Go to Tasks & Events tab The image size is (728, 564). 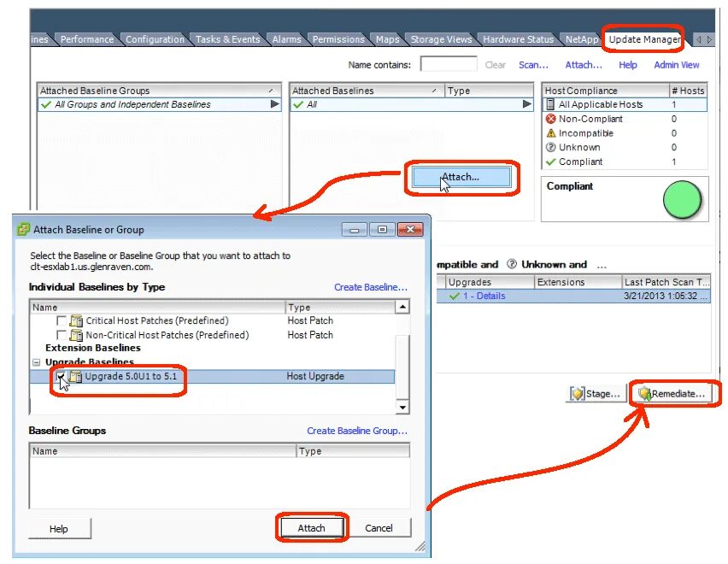pyautogui.click(x=227, y=39)
